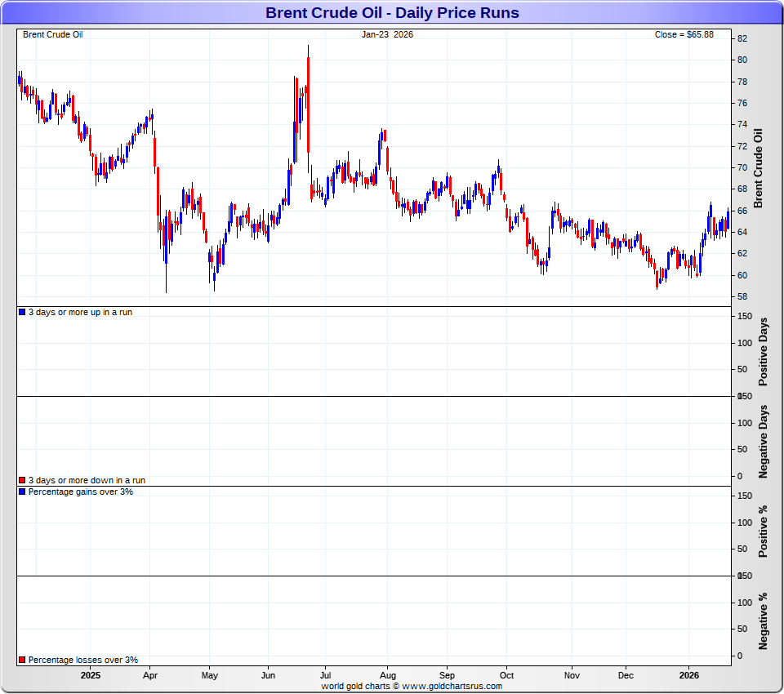Image resolution: width=784 pixels, height=694 pixels.
Task: Click the red swatch beside '3 days or more down in a run'
Action: (x=22, y=480)
